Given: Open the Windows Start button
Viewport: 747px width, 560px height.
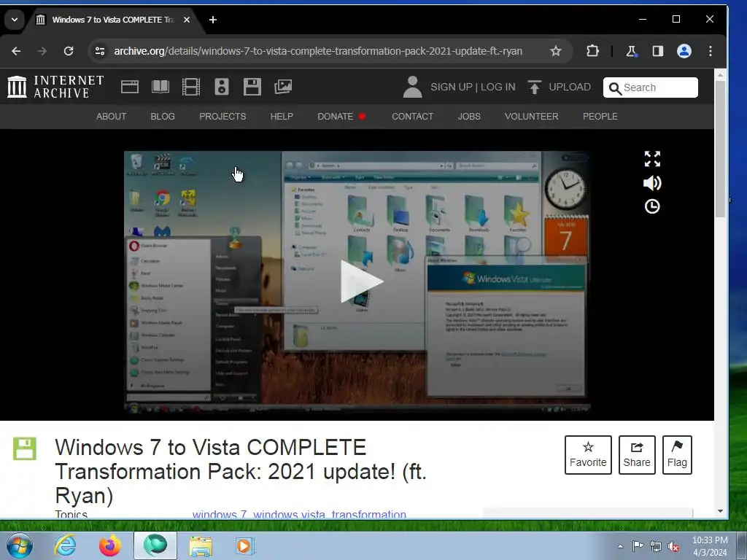Looking at the screenshot, I should coord(20,545).
